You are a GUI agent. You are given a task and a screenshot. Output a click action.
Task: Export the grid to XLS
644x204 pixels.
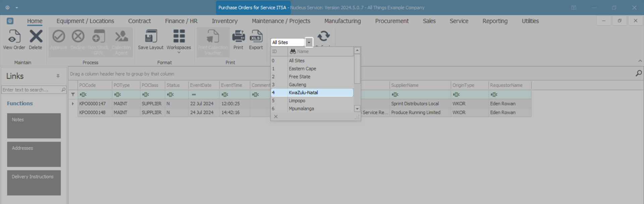[x=256, y=37]
